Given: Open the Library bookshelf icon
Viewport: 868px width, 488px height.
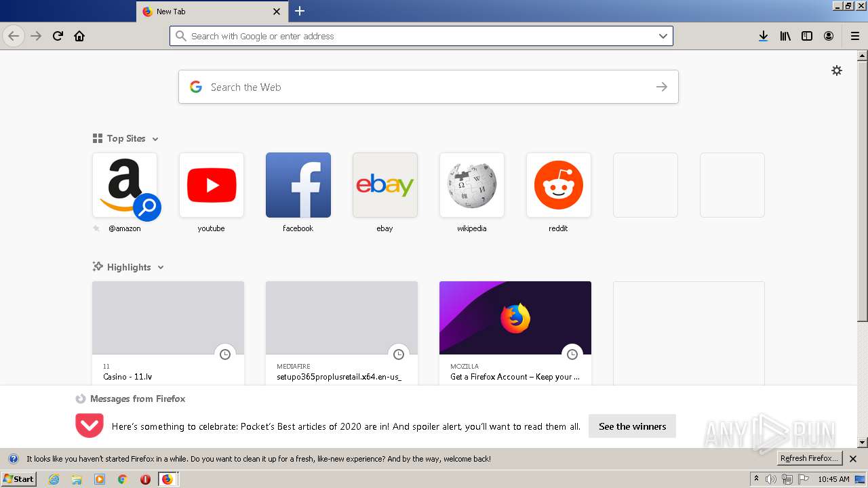Looking at the screenshot, I should 785,36.
